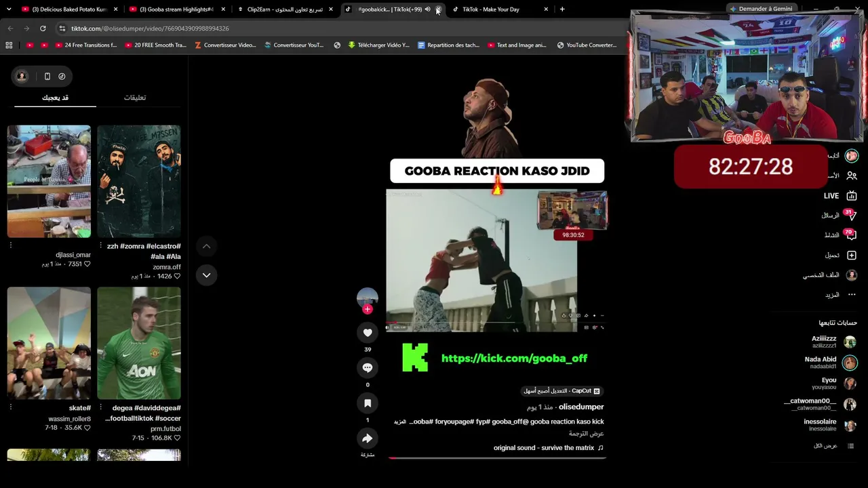Like the video with the heart button
Viewport: 868px width, 488px height.
click(368, 333)
